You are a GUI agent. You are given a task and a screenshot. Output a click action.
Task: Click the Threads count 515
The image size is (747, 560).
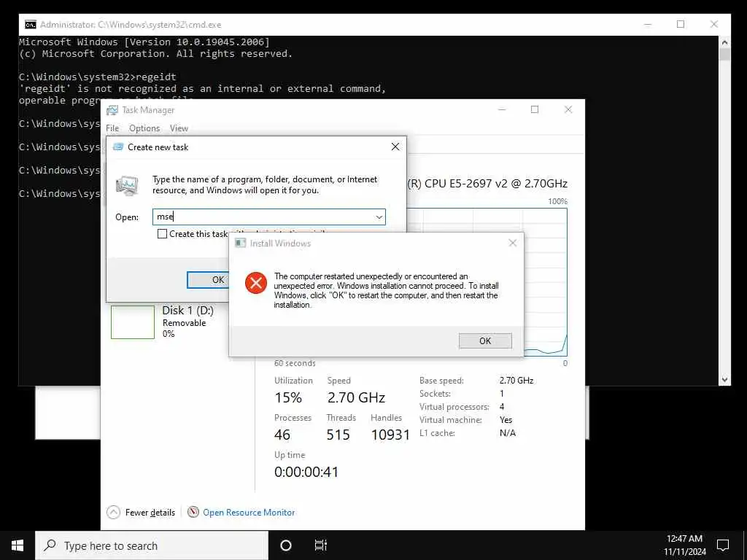tap(338, 435)
